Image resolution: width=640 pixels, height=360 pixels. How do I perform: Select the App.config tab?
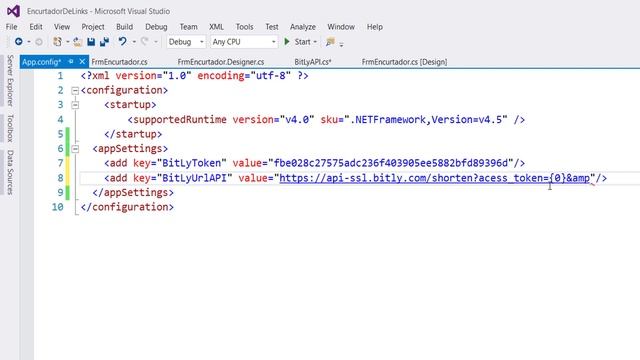(41, 62)
